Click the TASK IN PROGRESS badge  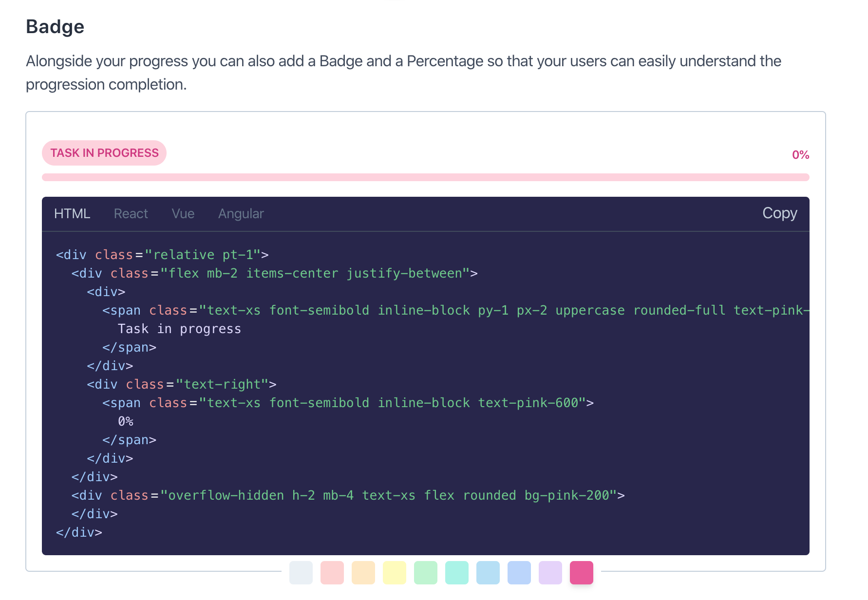pos(104,152)
